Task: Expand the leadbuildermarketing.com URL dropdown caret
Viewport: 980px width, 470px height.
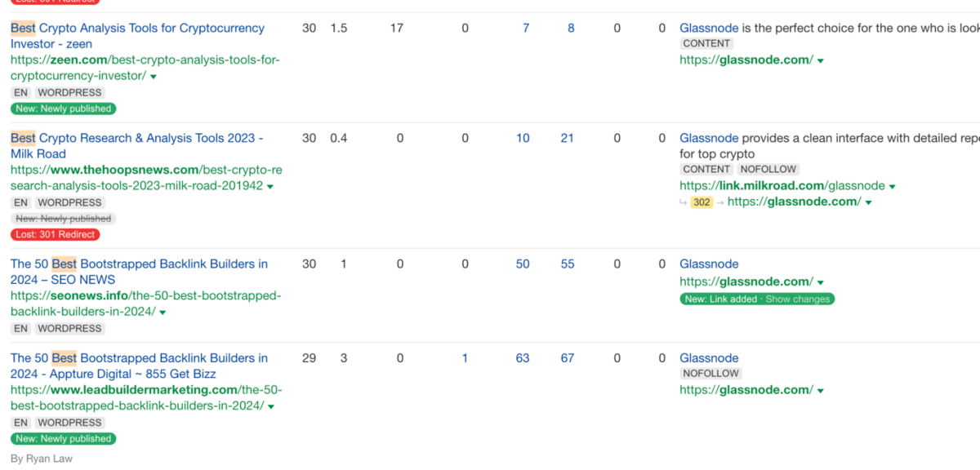Action: (x=271, y=407)
